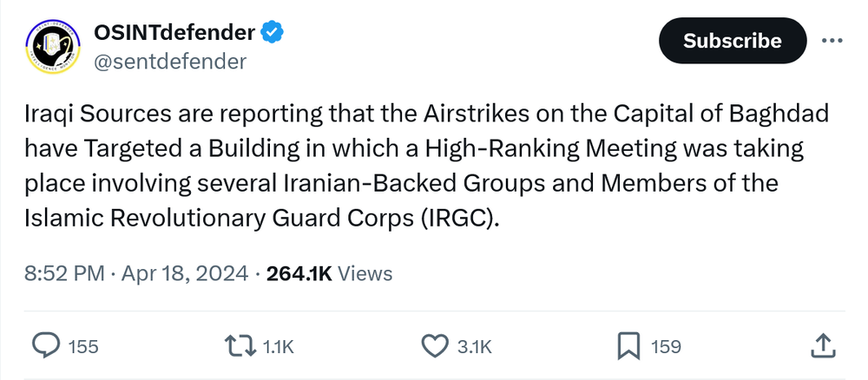The image size is (868, 380).
Task: Click the OSINTdefender display name
Action: pyautogui.click(x=174, y=34)
